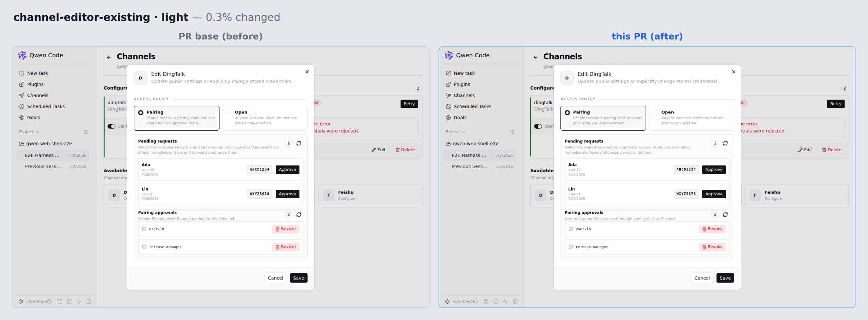This screenshot has height=320, width=868.
Task: Open settings gear in after panel footer
Action: click(x=447, y=301)
